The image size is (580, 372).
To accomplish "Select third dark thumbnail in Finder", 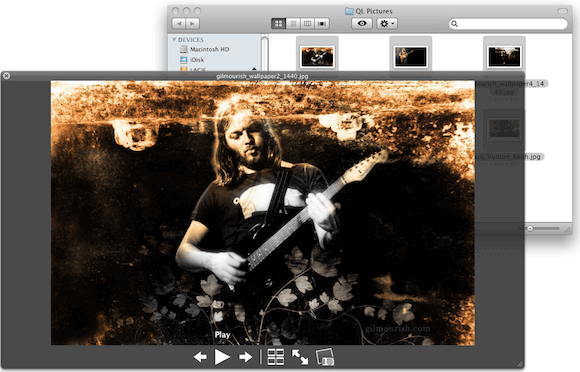I will coord(504,57).
